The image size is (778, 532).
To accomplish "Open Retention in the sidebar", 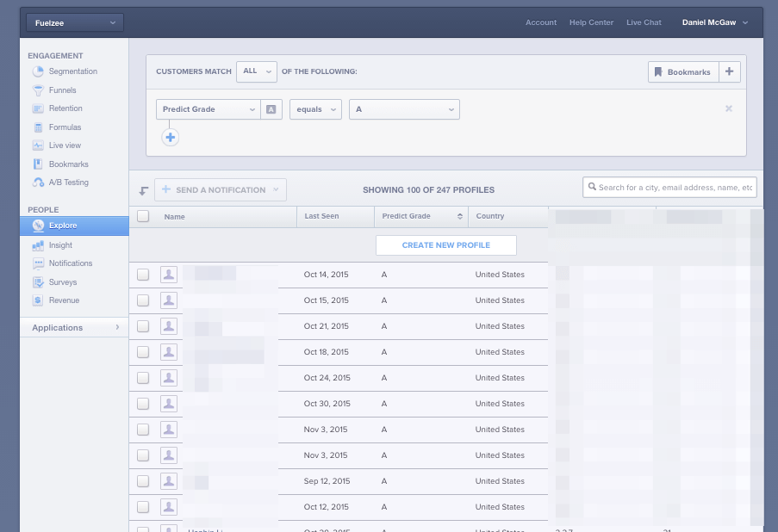I will (x=65, y=108).
